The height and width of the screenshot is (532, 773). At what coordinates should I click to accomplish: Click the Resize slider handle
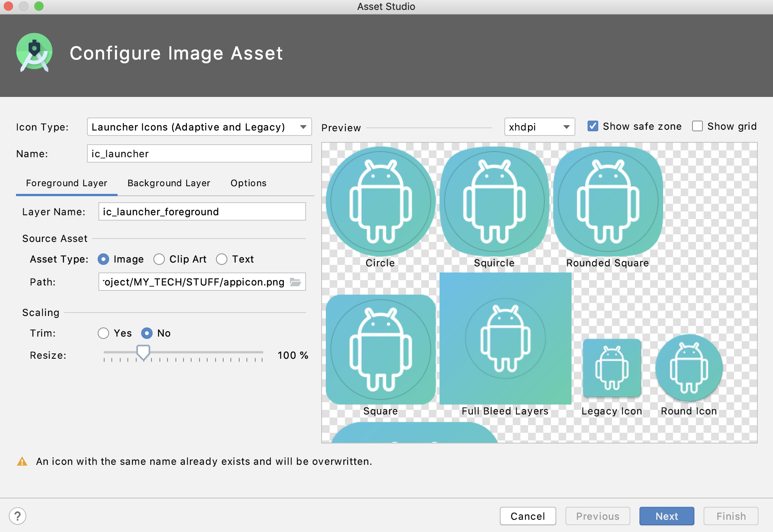pos(143,352)
